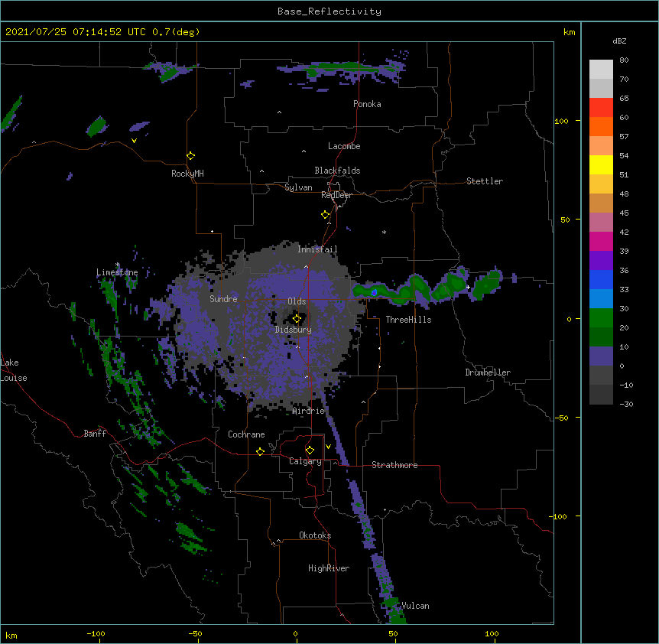Click the Limestone label

pyautogui.click(x=117, y=272)
